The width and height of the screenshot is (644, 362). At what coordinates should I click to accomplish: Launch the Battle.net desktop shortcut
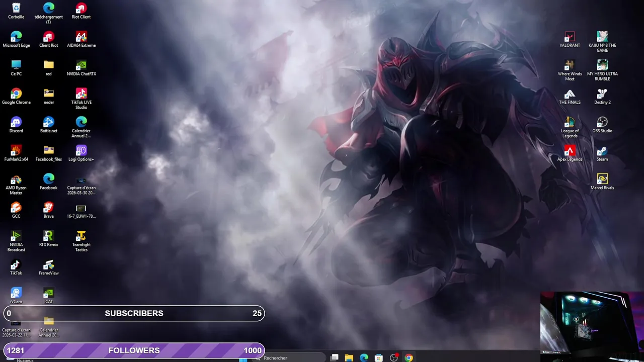coord(49,122)
